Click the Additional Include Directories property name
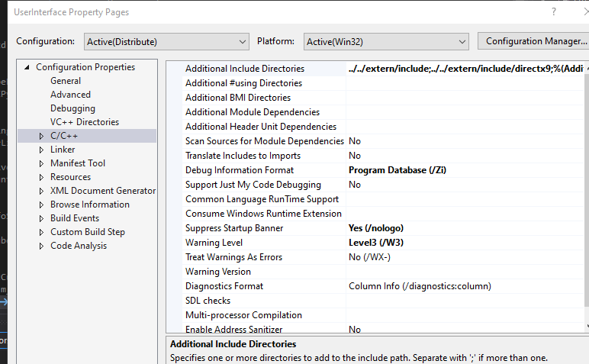Image resolution: width=589 pixels, height=364 pixels. pos(245,69)
